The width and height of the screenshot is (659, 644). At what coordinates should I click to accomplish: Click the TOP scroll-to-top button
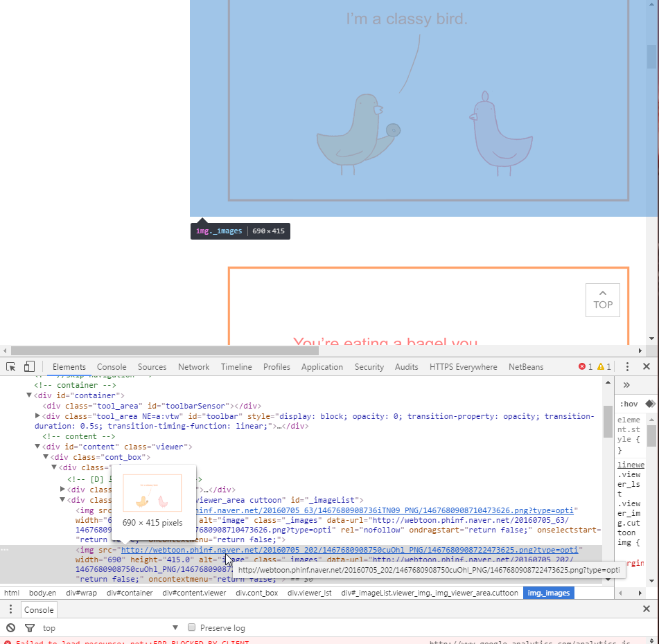603,300
